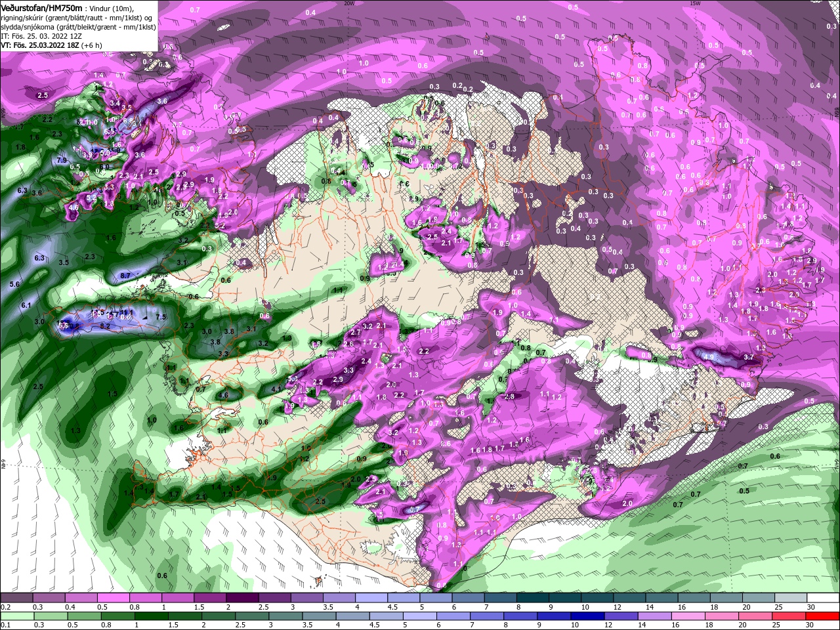Select the lower legend swatch between 1 and 1.5
Image resolution: width=840 pixels, height=630 pixels.
click(x=152, y=616)
